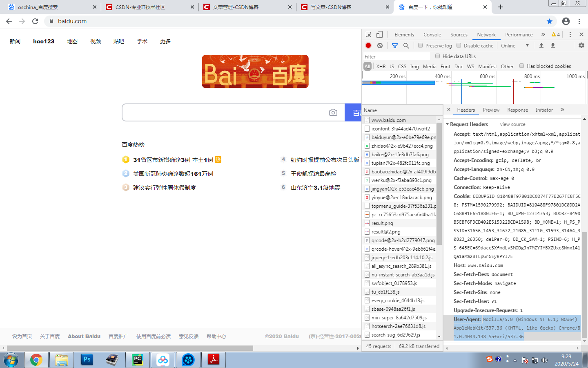The image size is (588, 368).
Task: Open File Explorer from the taskbar
Action: click(x=61, y=360)
